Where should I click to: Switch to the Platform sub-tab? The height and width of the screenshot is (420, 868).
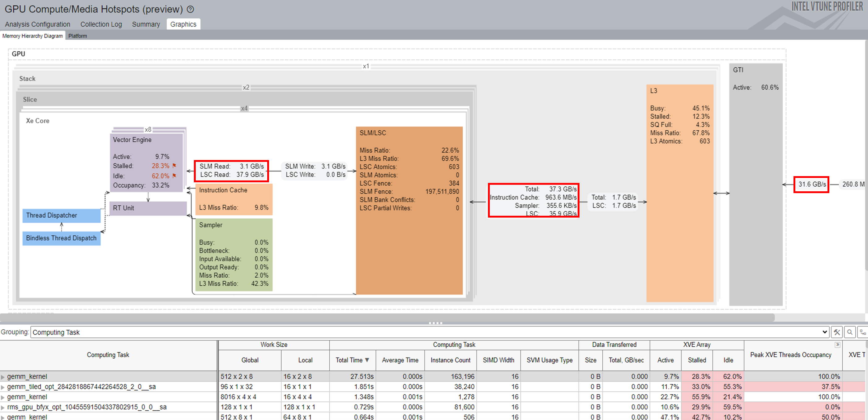click(78, 36)
